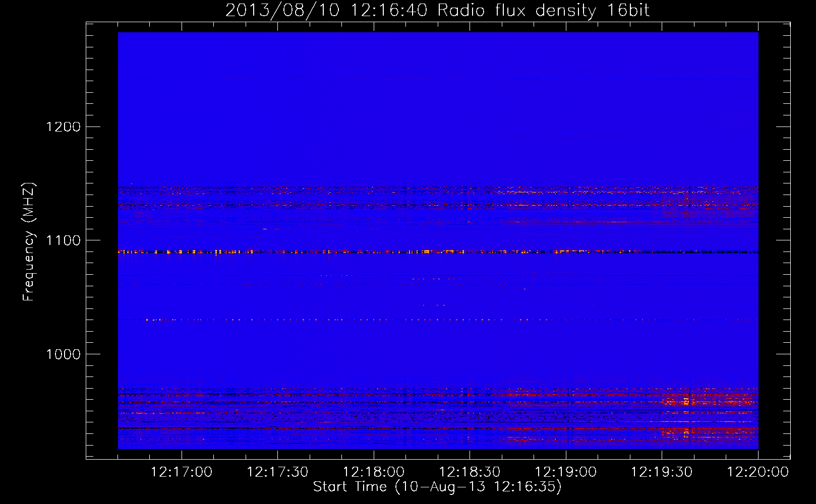This screenshot has height=504, width=816.
Task: Select the "12:17:30" time tick label
Action: (278, 472)
